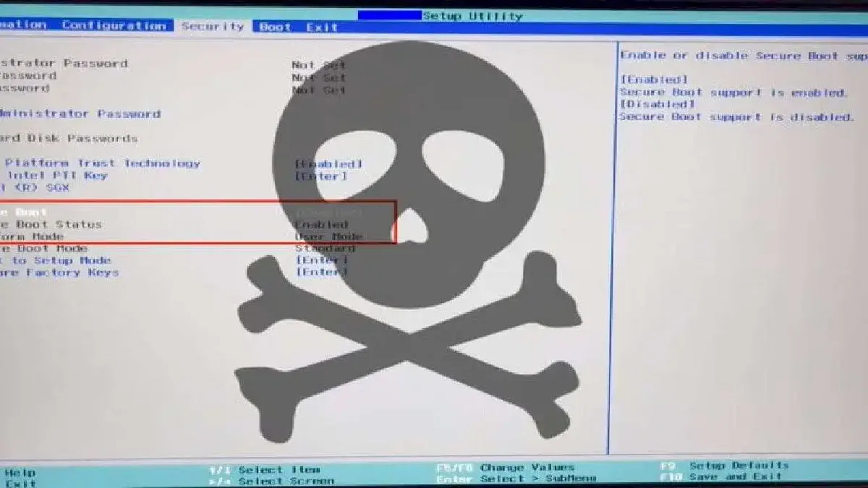Click the Secure Boot Status label
Image resolution: width=868 pixels, height=488 pixels.
[x=51, y=224]
